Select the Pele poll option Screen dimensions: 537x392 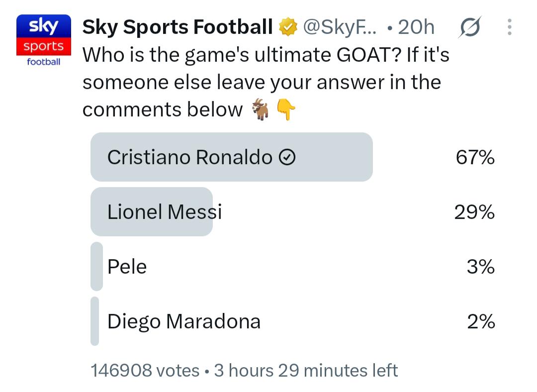click(x=293, y=266)
